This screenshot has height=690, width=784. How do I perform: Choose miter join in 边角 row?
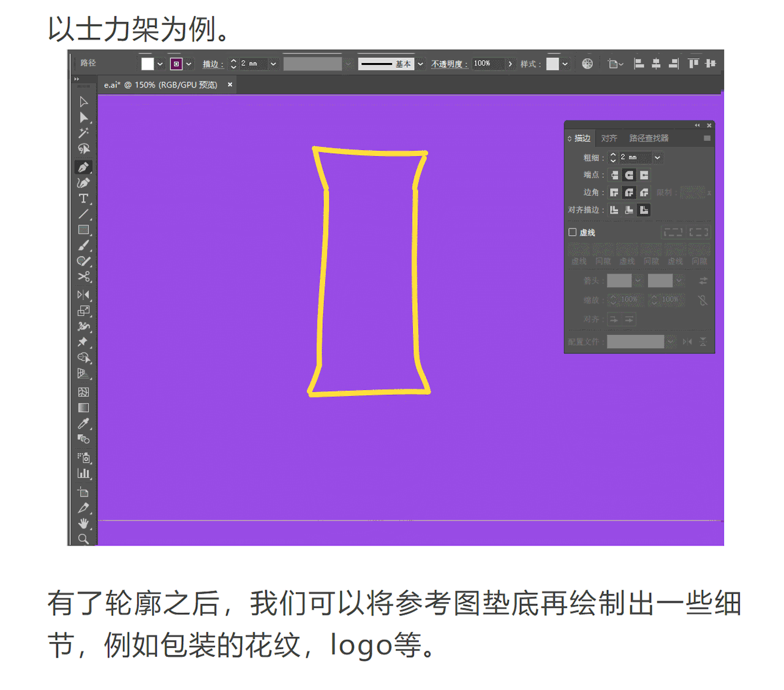click(x=614, y=192)
